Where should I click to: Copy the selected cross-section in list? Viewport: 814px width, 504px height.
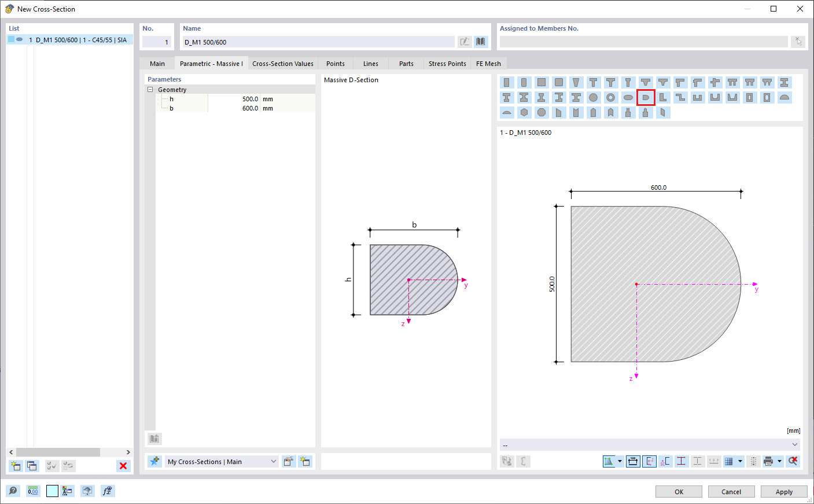click(32, 466)
